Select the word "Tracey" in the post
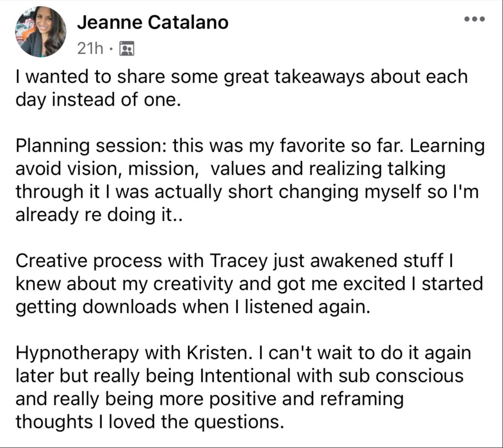 238,261
